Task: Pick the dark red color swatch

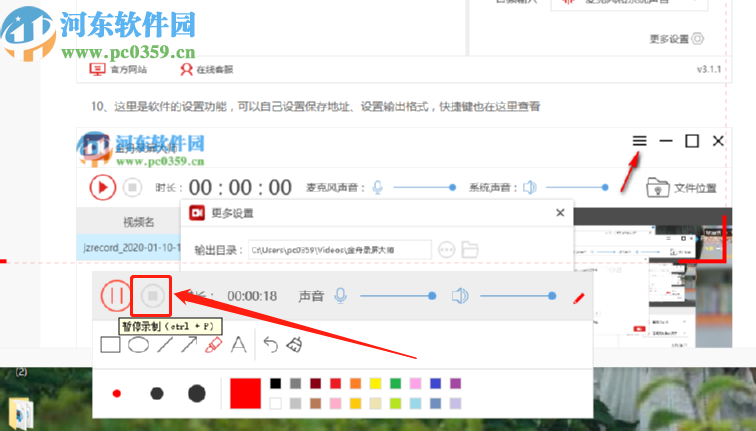Action: [x=315, y=383]
